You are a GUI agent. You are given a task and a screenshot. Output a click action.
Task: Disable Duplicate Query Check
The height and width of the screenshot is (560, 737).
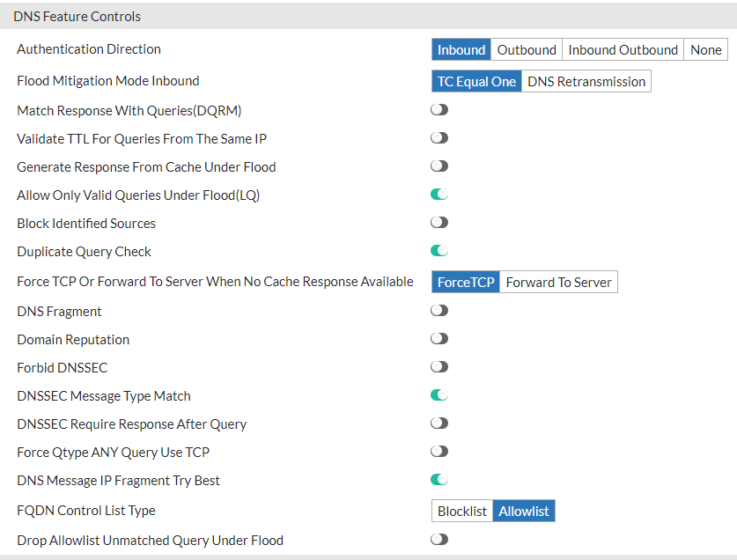(x=439, y=250)
